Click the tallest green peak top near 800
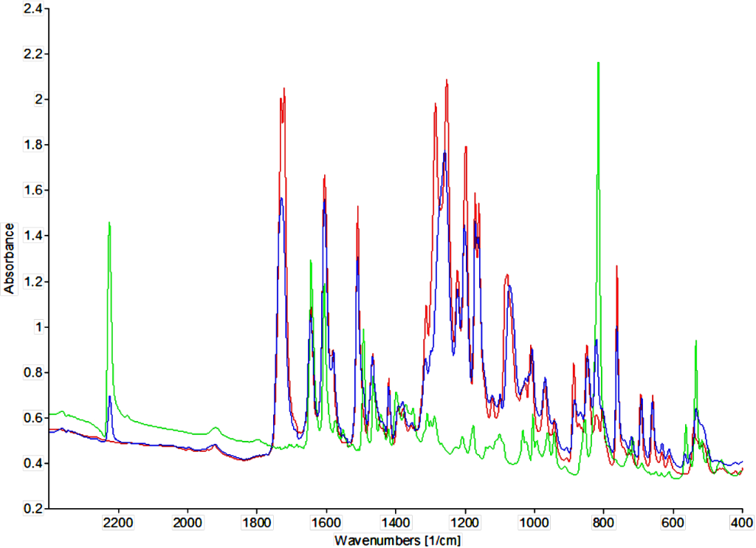The image size is (756, 548). click(598, 64)
